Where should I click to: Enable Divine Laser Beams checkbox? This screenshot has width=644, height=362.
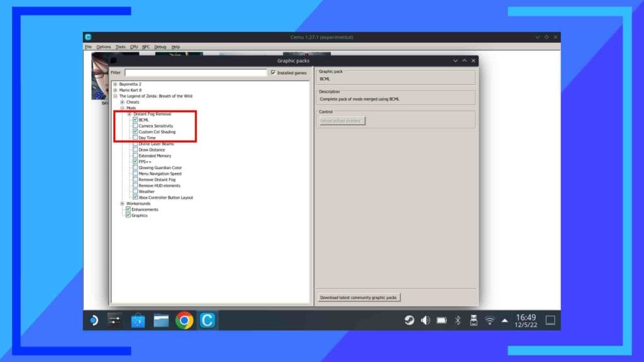[x=135, y=144]
